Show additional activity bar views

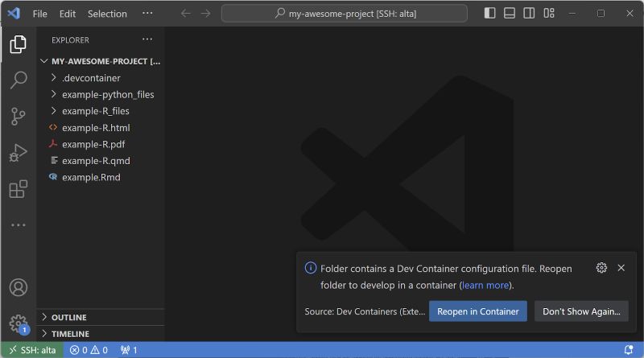[x=18, y=225]
